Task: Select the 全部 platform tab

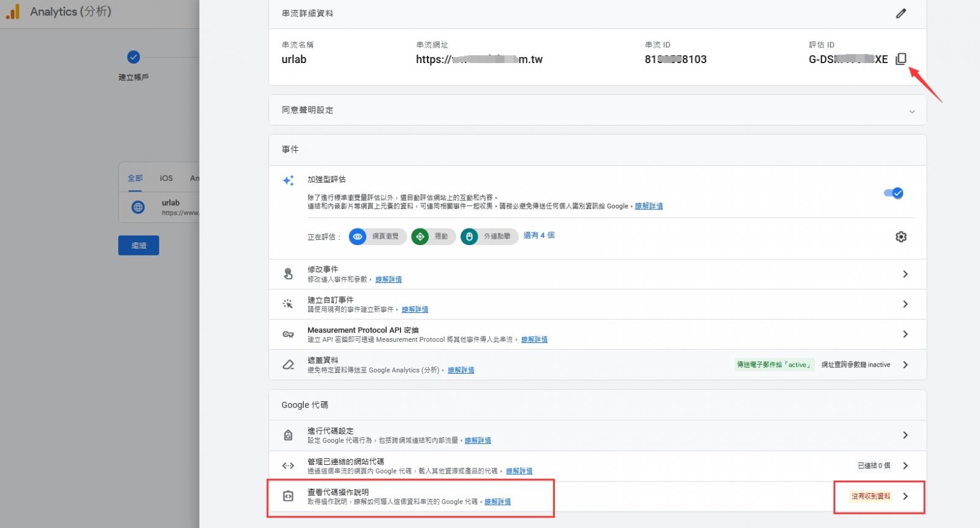Action: tap(135, 178)
